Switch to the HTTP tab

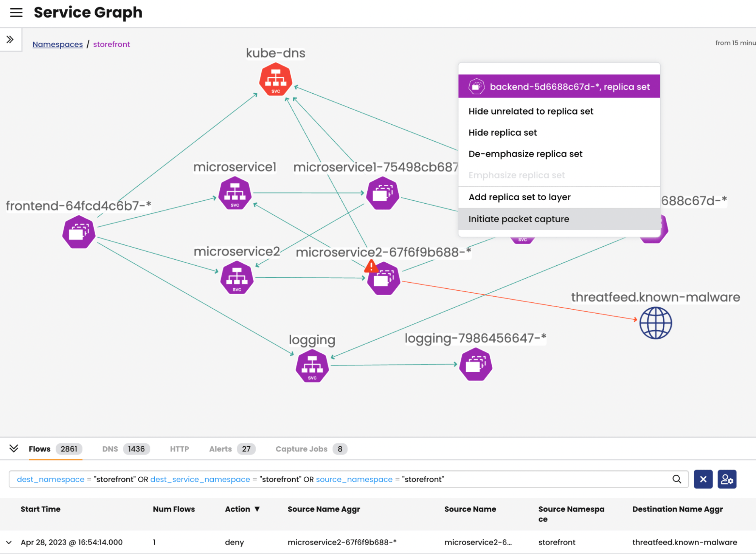[179, 449]
